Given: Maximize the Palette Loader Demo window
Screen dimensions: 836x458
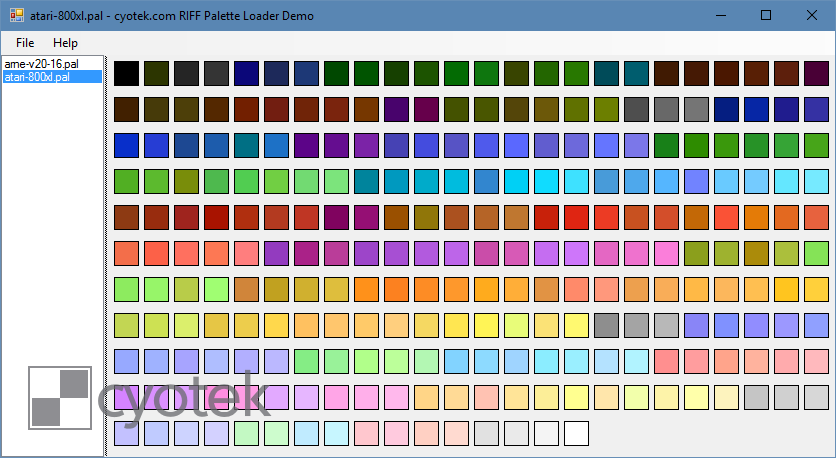Looking at the screenshot, I should (766, 15).
